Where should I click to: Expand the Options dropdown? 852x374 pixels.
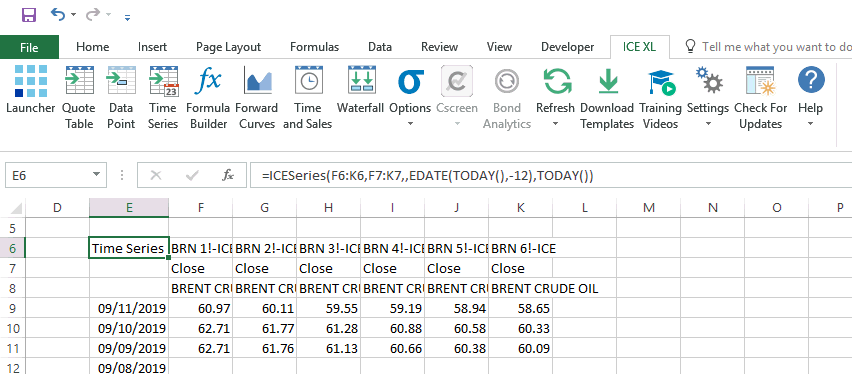[x=410, y=124]
